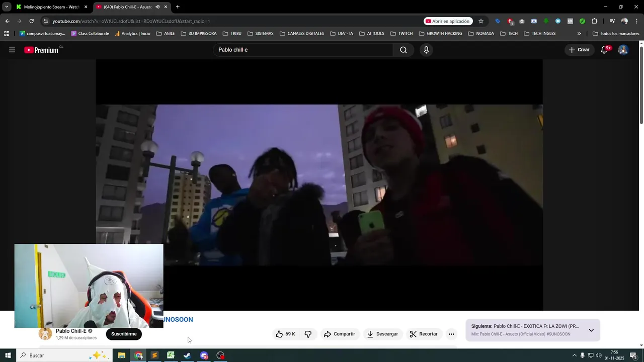Image resolution: width=644 pixels, height=362 pixels.
Task: Open volume control in the system tray
Action: (x=598, y=355)
